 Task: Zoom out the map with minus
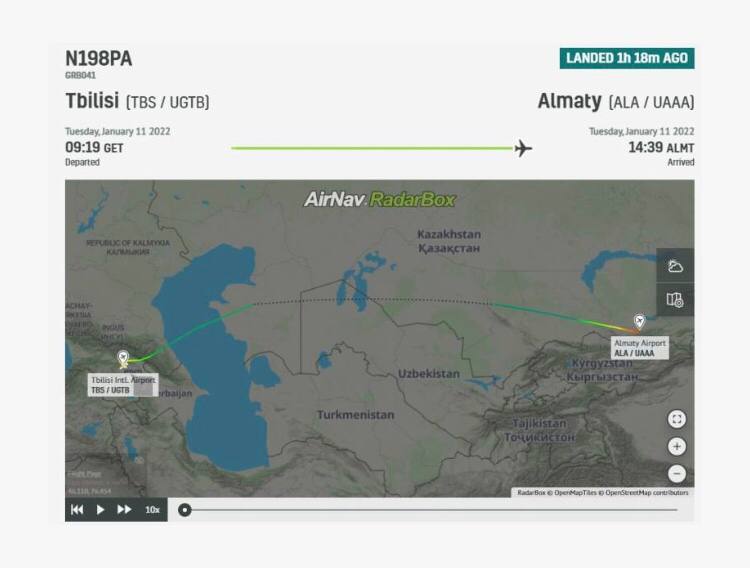click(x=677, y=474)
